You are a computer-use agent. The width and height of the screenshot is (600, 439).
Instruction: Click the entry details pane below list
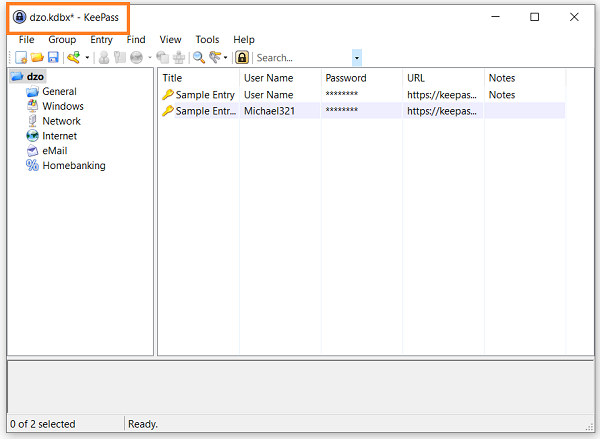(300, 387)
